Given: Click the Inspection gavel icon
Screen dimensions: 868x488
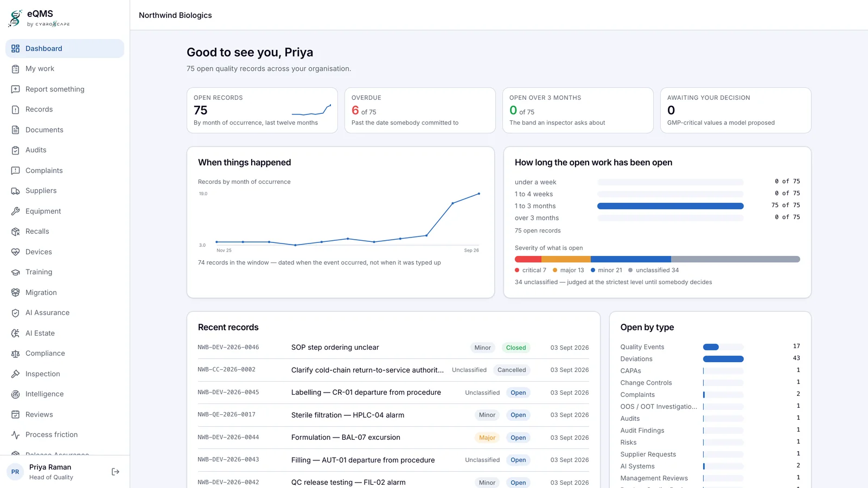Looking at the screenshot, I should (15, 374).
